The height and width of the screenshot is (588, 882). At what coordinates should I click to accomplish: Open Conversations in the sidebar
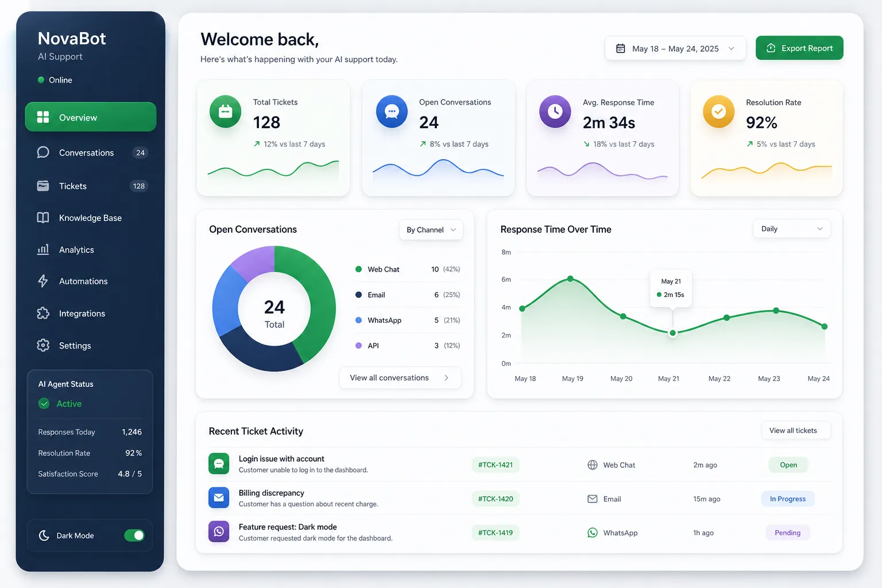click(x=91, y=152)
